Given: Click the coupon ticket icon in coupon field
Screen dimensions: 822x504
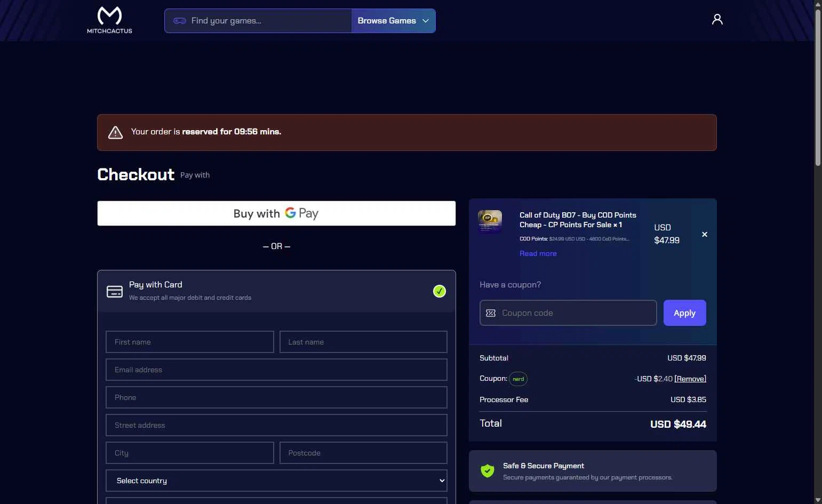Looking at the screenshot, I should click(491, 313).
